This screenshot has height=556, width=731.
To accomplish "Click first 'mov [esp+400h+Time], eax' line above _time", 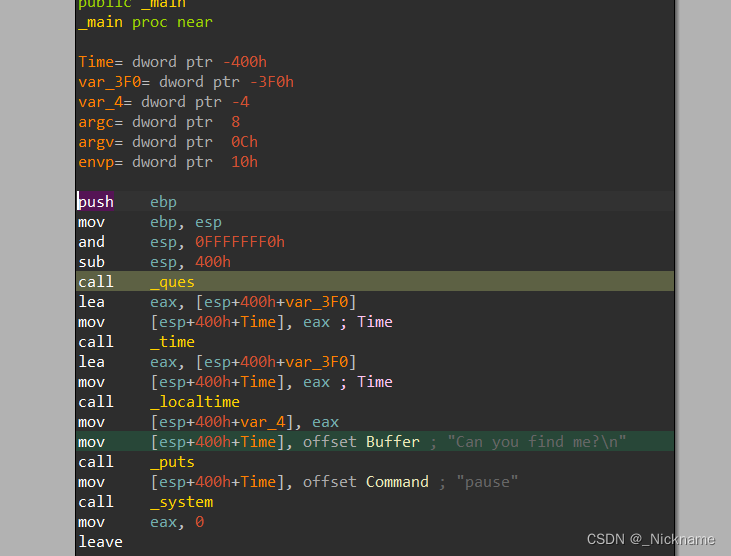I will pos(235,322).
